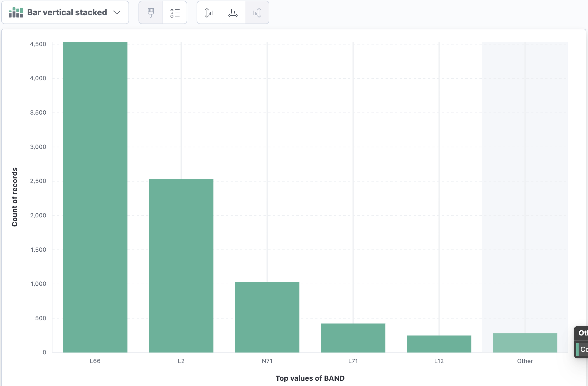This screenshot has width=588, height=386.
Task: Click the Other x-axis label
Action: (x=525, y=361)
